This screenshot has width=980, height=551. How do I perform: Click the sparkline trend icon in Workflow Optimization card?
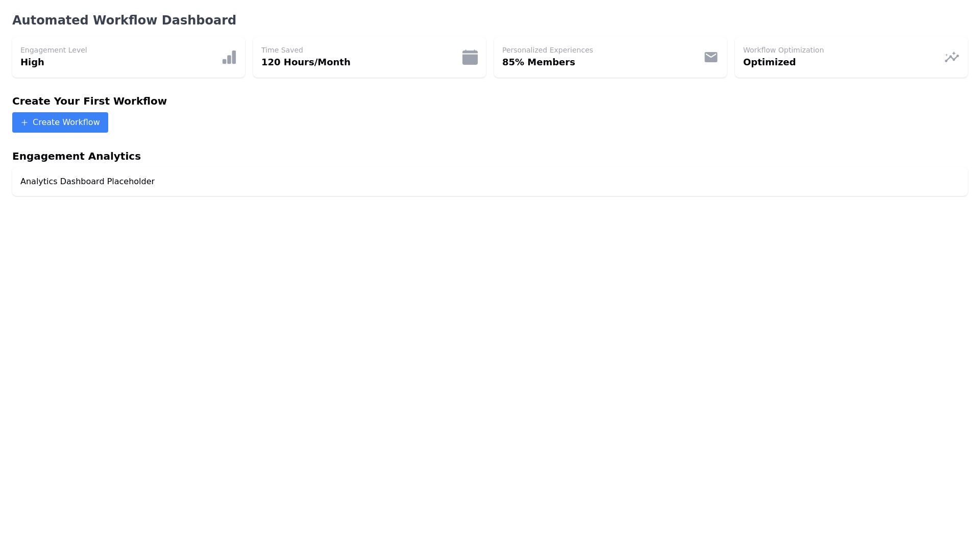(951, 57)
